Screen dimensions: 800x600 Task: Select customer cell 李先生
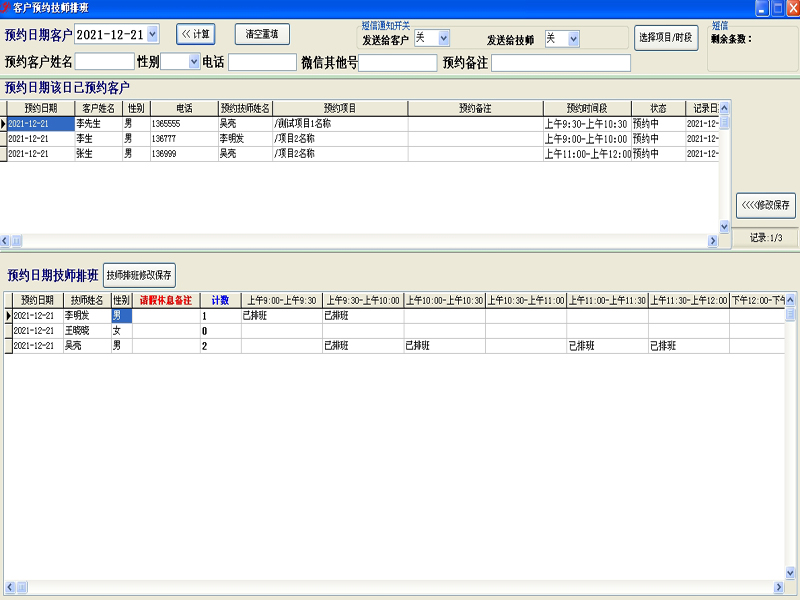tap(98, 123)
